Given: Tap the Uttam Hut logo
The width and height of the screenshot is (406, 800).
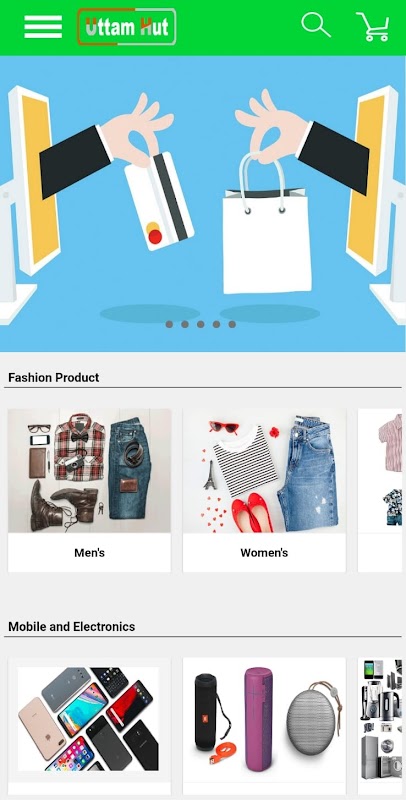Looking at the screenshot, I should point(127,27).
